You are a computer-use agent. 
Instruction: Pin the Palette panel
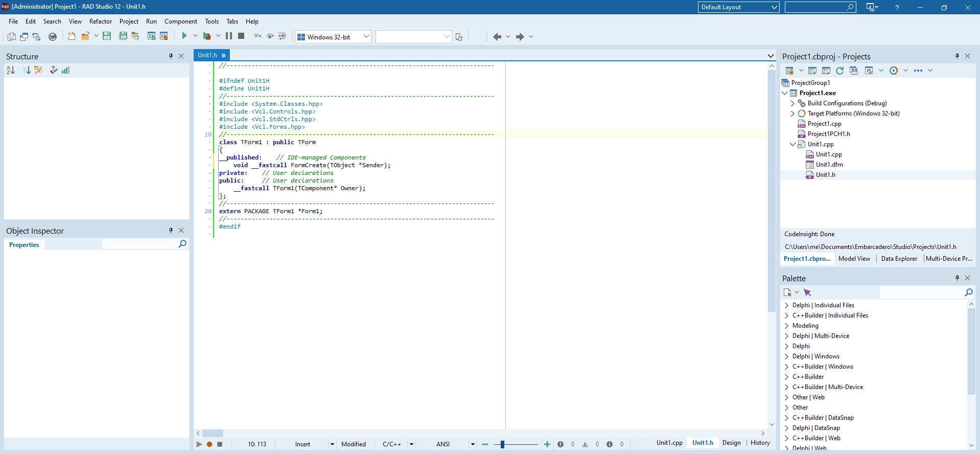(958, 278)
